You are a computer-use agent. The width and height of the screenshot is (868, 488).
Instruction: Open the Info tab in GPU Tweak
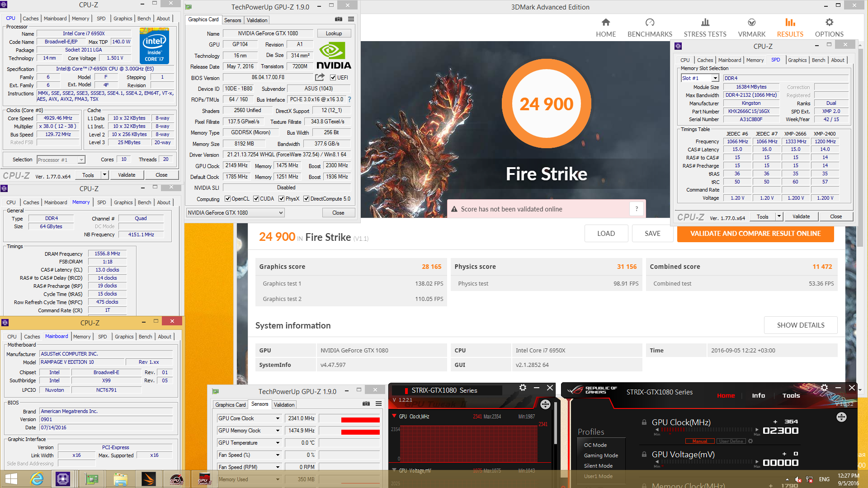[x=758, y=395]
